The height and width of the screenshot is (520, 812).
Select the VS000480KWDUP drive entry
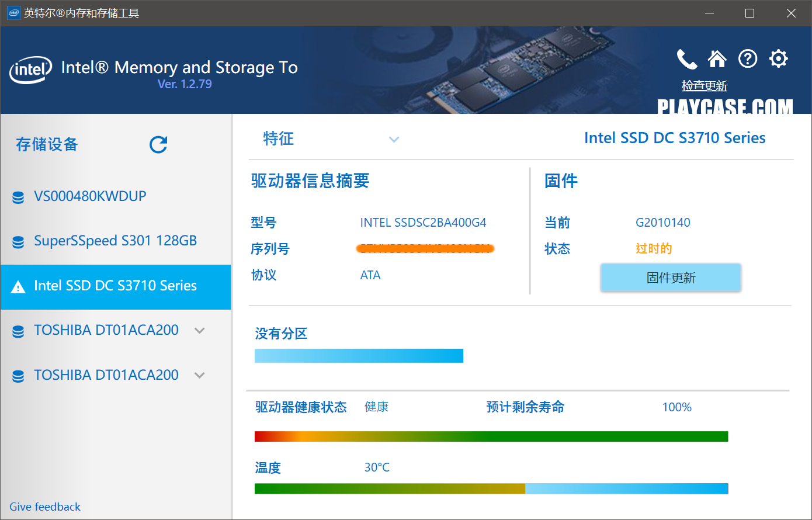point(90,196)
